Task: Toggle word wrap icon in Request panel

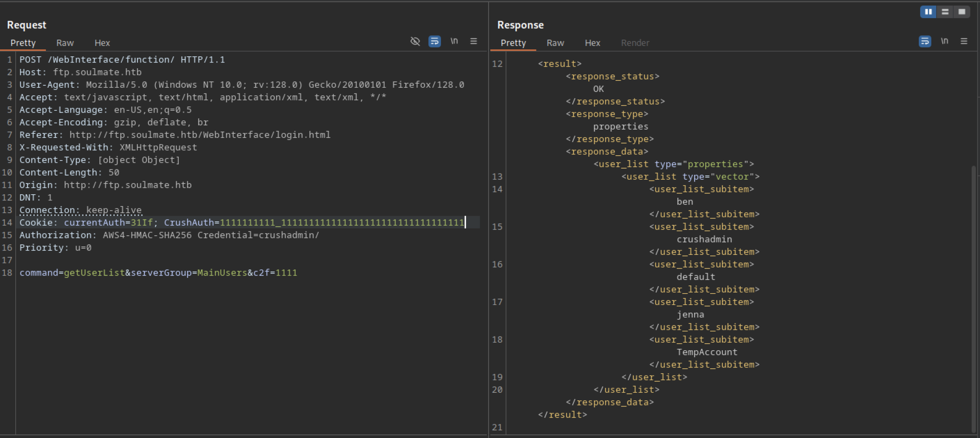Action: point(434,41)
